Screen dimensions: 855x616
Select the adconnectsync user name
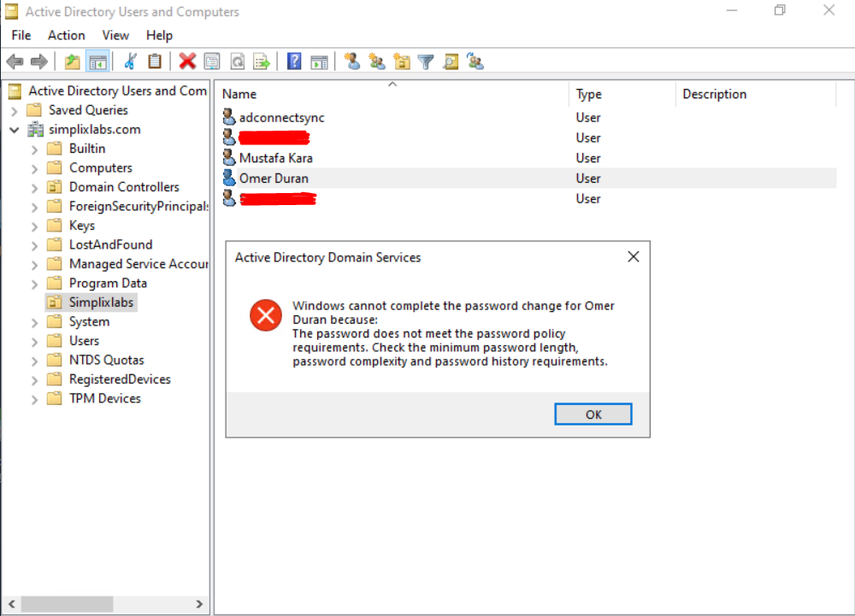282,118
